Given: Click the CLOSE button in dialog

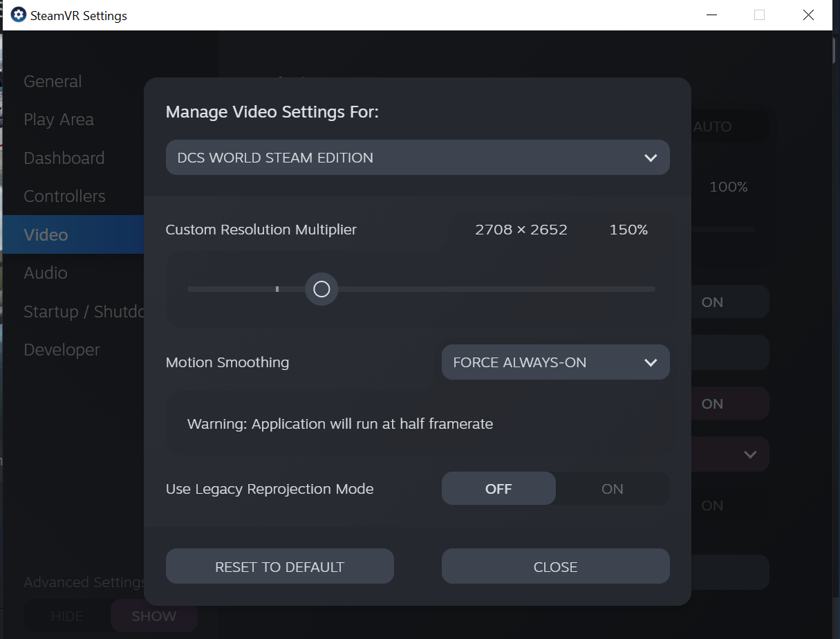Looking at the screenshot, I should (x=556, y=566).
